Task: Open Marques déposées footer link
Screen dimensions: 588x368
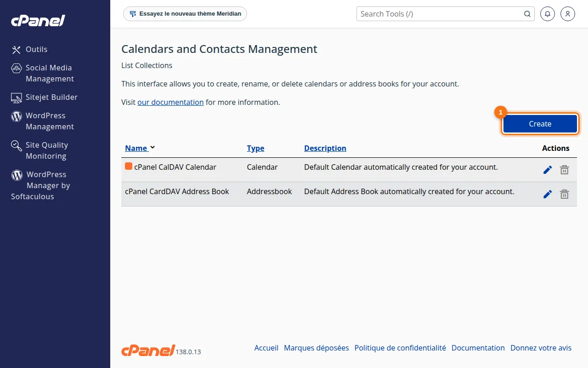Action: (x=317, y=348)
